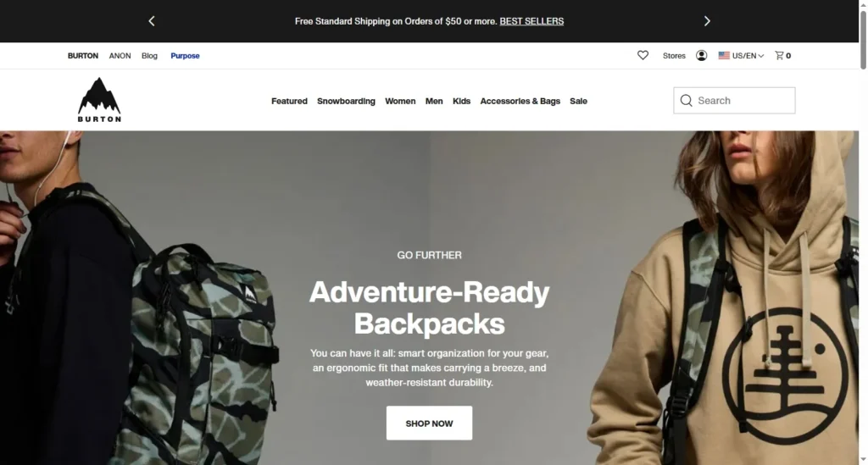Open the wishlist heart icon
The height and width of the screenshot is (465, 868).
point(643,55)
